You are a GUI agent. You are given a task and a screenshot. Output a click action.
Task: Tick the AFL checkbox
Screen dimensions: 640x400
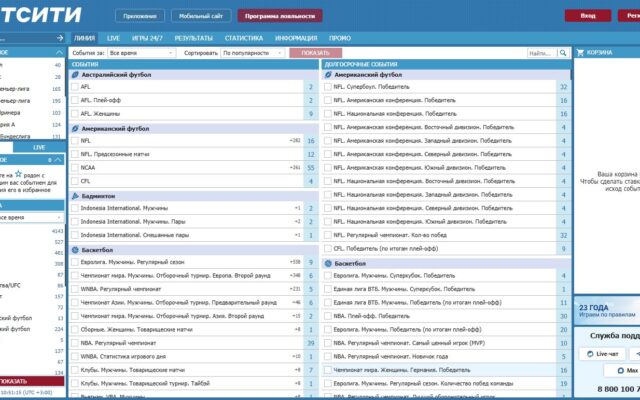[75, 87]
